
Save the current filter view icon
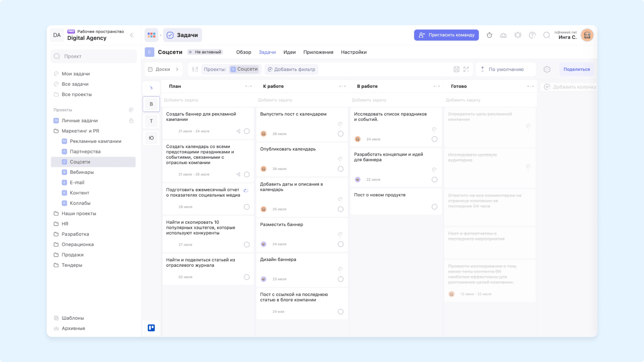(x=456, y=69)
